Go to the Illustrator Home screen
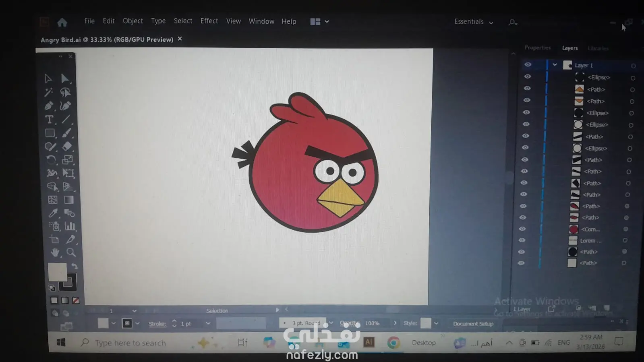 click(x=62, y=22)
